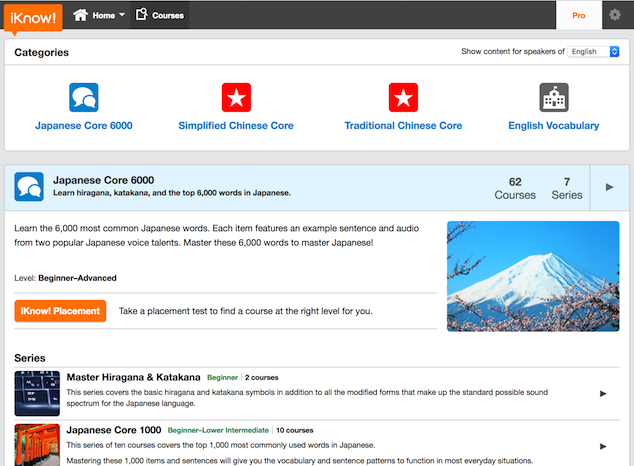Click the Level: Beginner–Advanced text
Image resolution: width=634 pixels, height=466 pixels.
pos(66,278)
